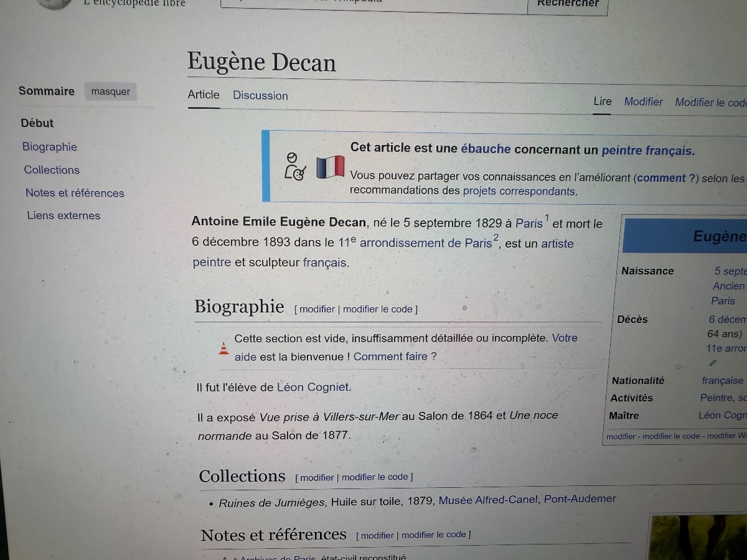The height and width of the screenshot is (560, 747).
Task: Click footnote reference 2 after arrondissement
Action: click(x=497, y=238)
